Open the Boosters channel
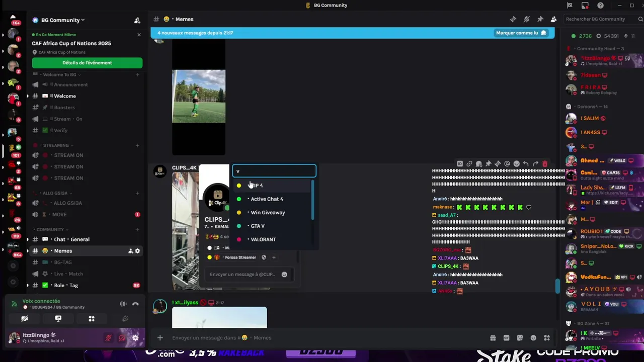Screen dimensions: 644x362 86,108
